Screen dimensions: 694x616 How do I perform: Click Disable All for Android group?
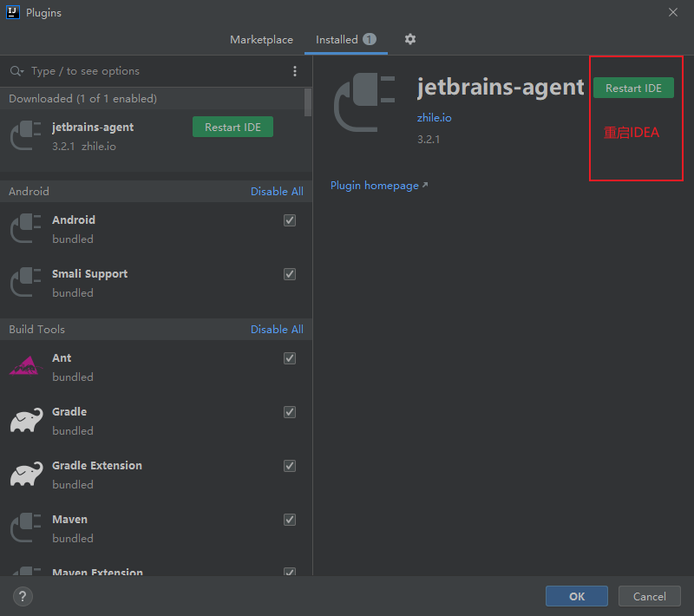pyautogui.click(x=277, y=191)
